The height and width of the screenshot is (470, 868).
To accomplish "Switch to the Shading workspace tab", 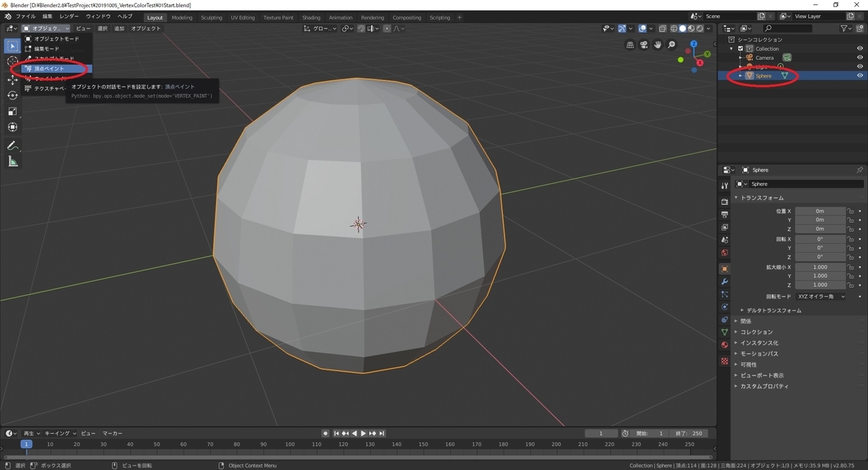I will (x=311, y=17).
